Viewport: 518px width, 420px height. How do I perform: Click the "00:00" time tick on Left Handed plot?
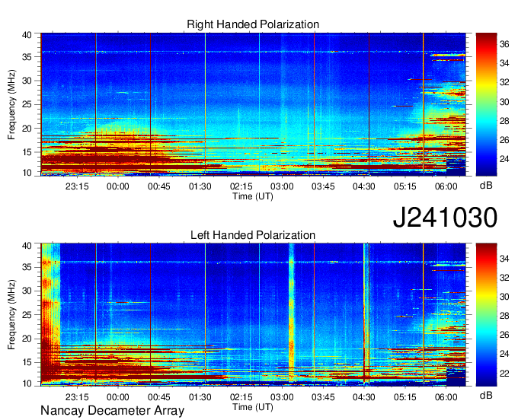[118, 397]
